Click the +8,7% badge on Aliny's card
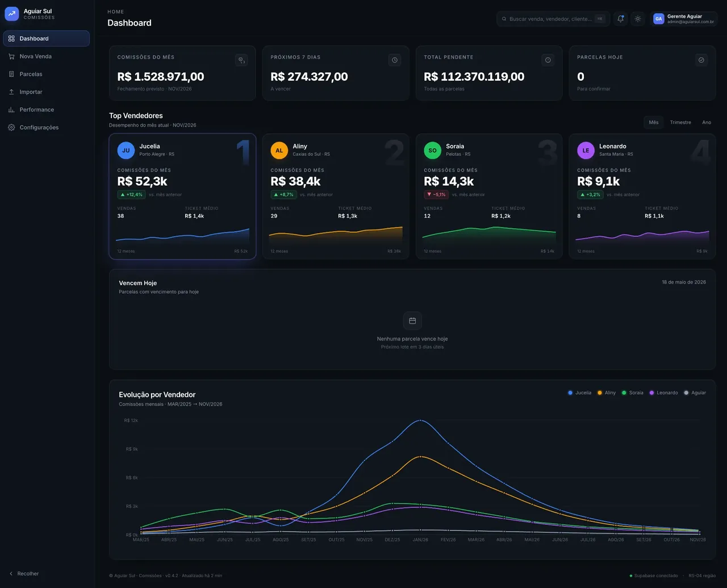Image resolution: width=727 pixels, height=588 pixels. (283, 195)
